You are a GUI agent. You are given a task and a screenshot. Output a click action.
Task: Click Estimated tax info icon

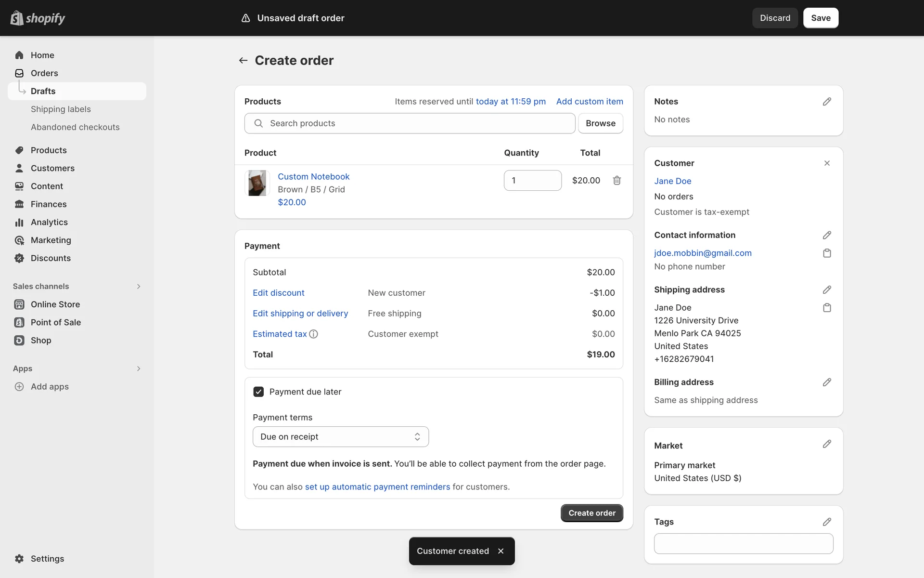[313, 334]
